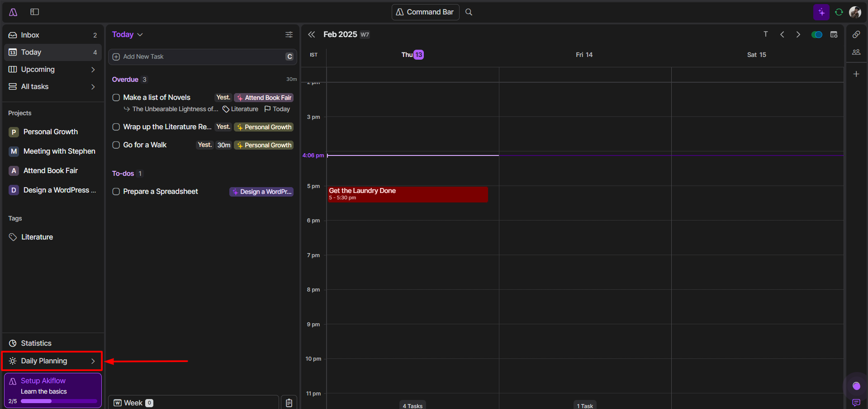Image resolution: width=868 pixels, height=409 pixels.
Task: Click the clipboard icon near Week
Action: pos(289,403)
